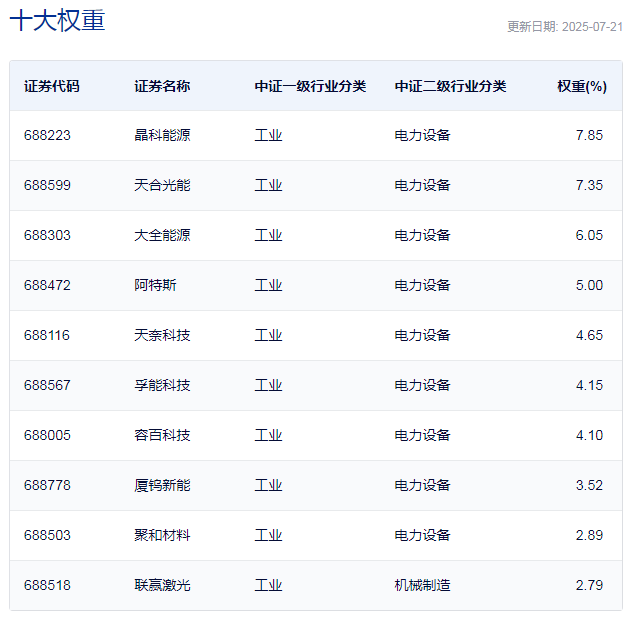The image size is (628, 618).
Task: Select security code 688567
Action: pos(47,385)
